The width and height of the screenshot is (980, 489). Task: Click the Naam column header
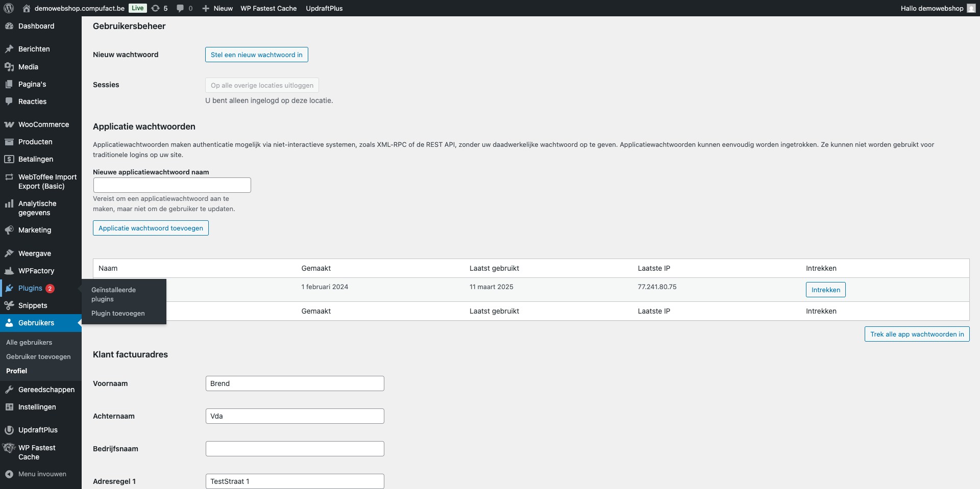[108, 268]
